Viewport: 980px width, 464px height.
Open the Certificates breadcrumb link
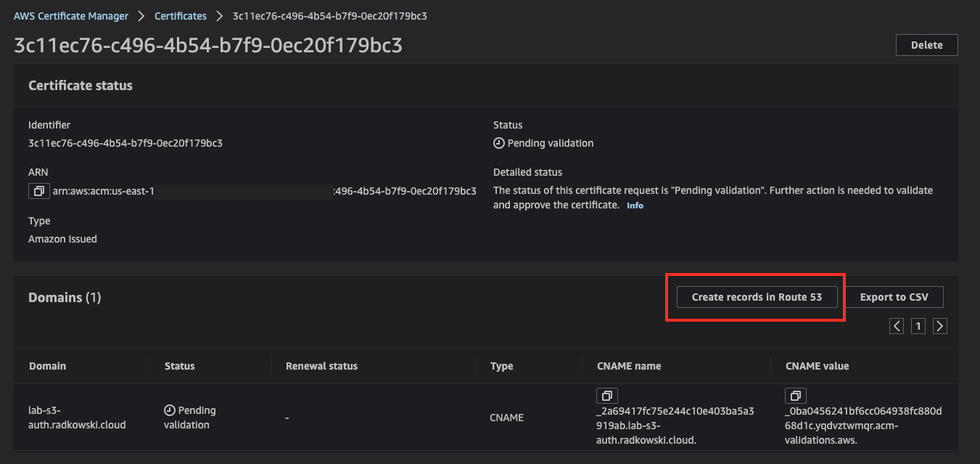coord(181,16)
